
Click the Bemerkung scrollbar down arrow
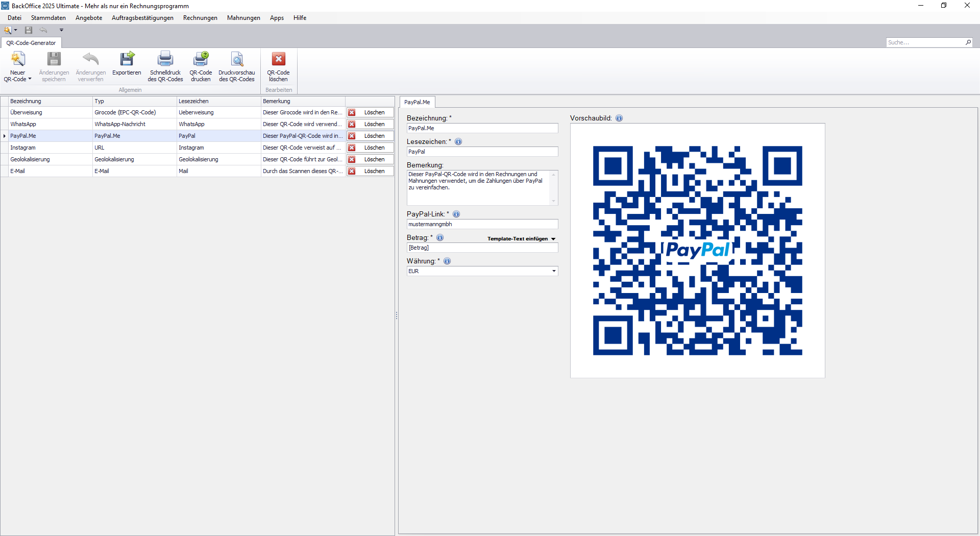coord(554,201)
